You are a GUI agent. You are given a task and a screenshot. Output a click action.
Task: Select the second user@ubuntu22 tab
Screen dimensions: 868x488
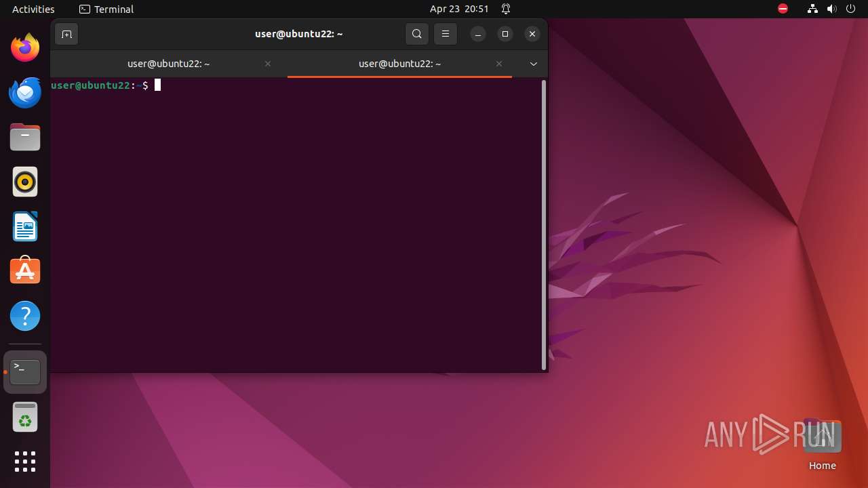400,64
